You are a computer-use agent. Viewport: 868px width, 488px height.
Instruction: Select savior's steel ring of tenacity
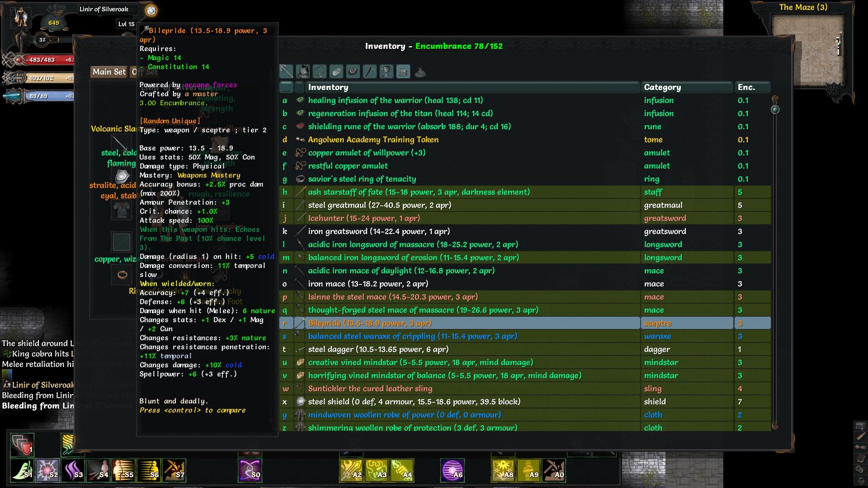click(x=525, y=179)
